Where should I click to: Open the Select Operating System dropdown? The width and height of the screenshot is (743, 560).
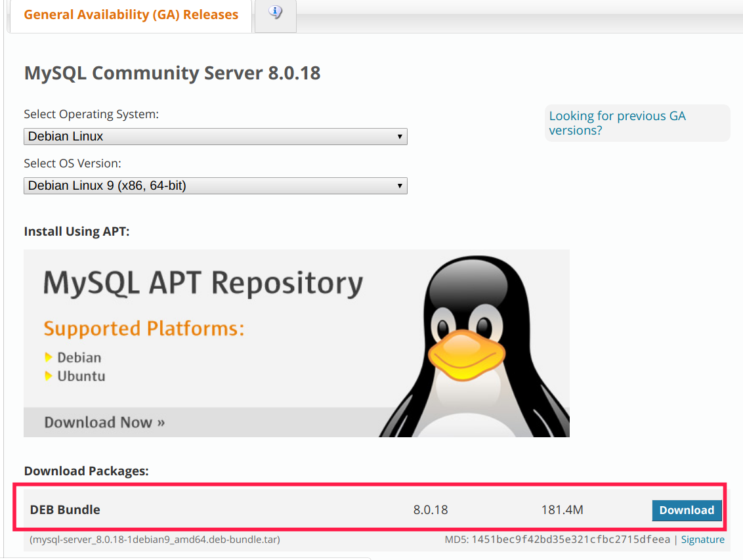click(215, 137)
